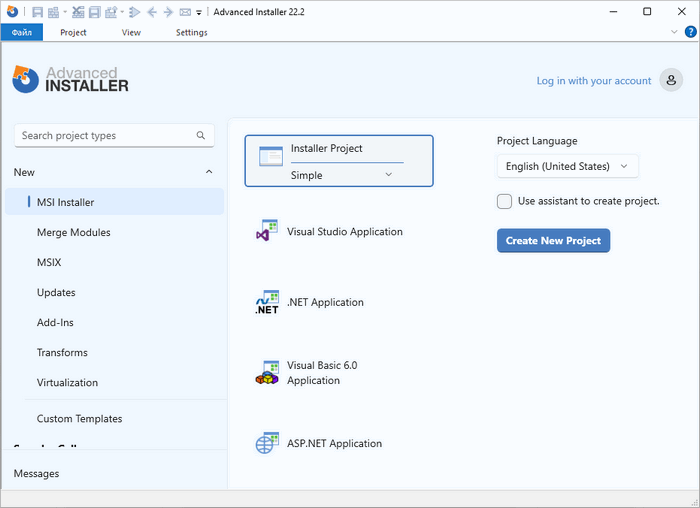The height and width of the screenshot is (508, 700).
Task: Open the Settings menu tab
Action: point(191,32)
